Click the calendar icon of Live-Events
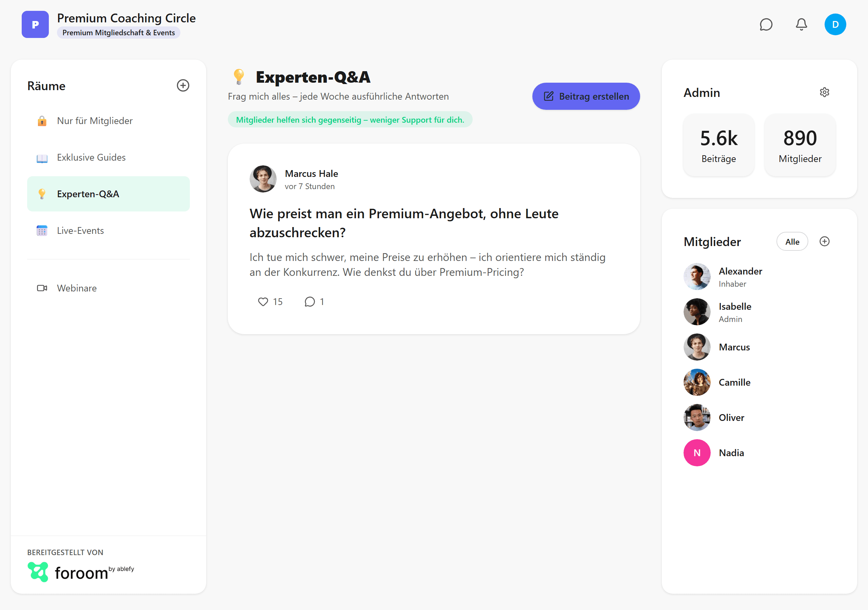The image size is (868, 610). pos(42,230)
